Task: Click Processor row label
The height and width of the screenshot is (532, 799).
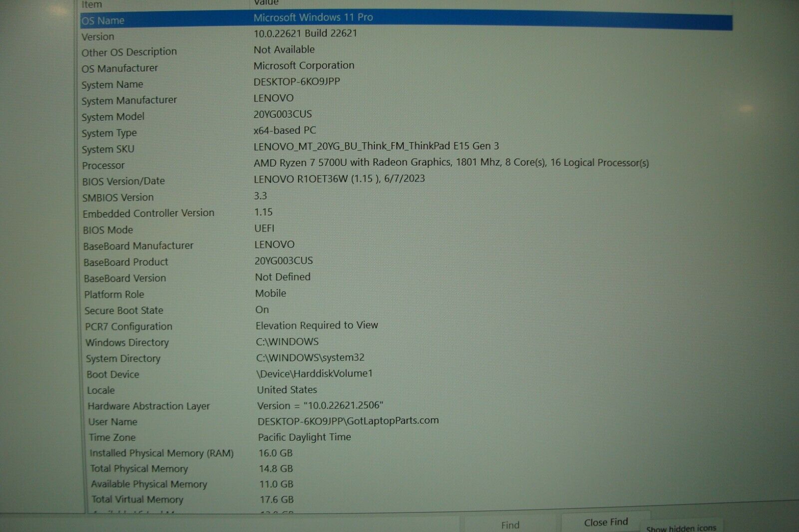Action: [x=103, y=165]
